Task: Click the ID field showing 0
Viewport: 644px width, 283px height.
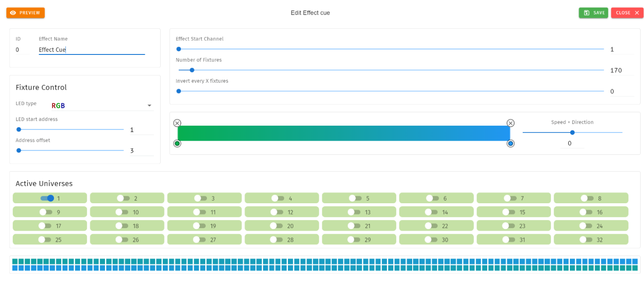Action: pos(22,50)
